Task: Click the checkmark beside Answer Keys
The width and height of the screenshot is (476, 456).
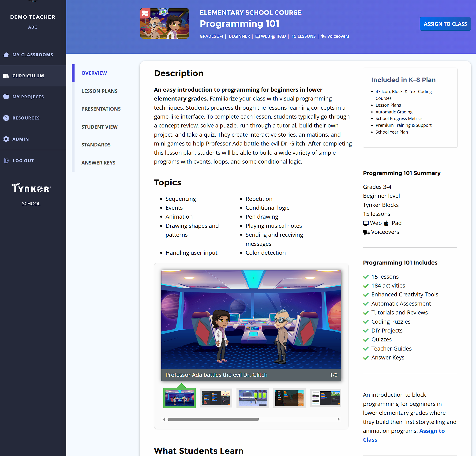Action: tap(366, 358)
